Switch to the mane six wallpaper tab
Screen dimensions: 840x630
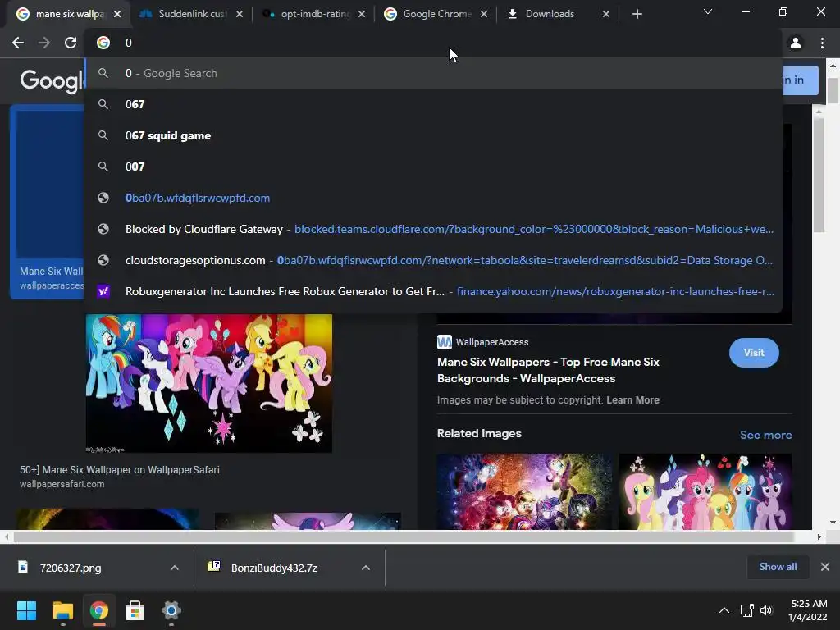click(x=70, y=14)
